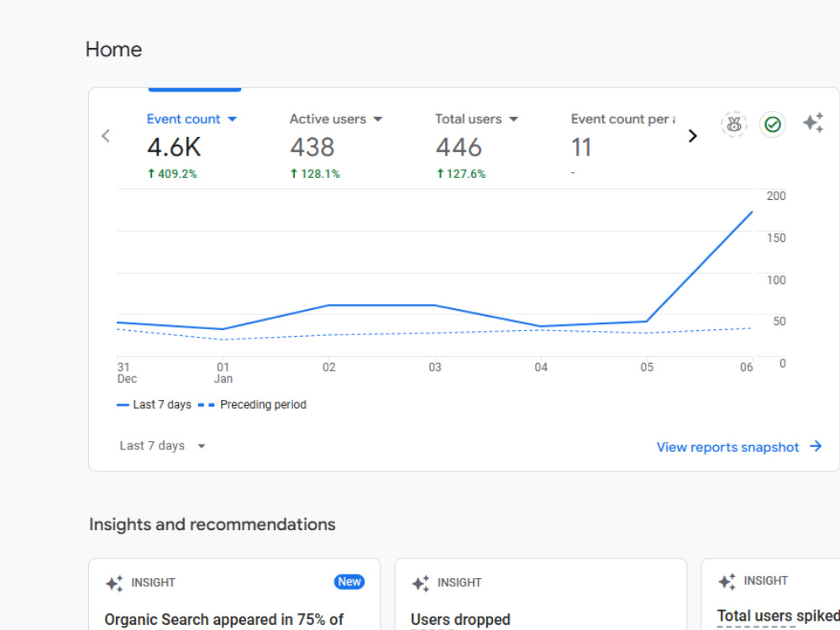Click the 446 total users value

tap(459, 147)
